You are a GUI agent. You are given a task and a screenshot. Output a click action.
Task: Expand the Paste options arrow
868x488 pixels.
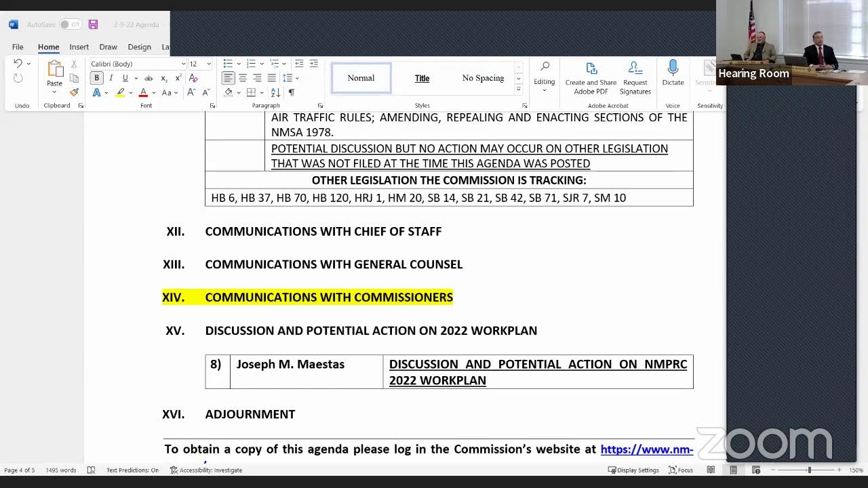point(54,92)
